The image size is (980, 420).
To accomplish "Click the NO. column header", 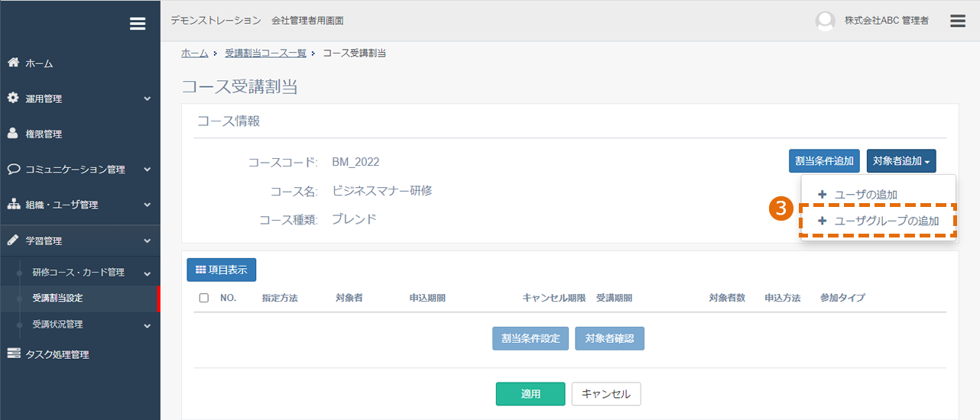I will pyautogui.click(x=229, y=298).
